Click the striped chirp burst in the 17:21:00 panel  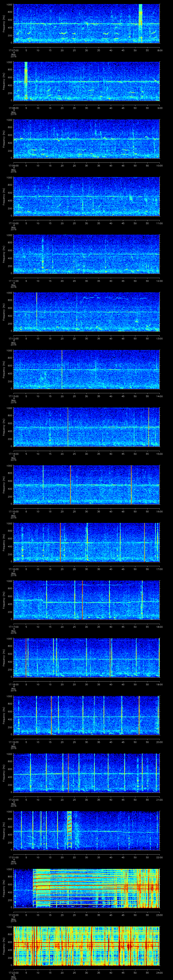pyautogui.click(x=70, y=831)
